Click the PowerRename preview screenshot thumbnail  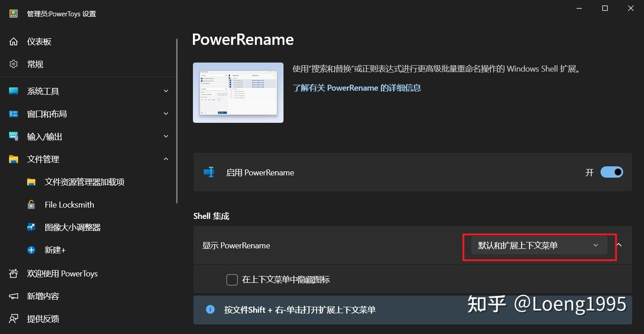tap(238, 92)
